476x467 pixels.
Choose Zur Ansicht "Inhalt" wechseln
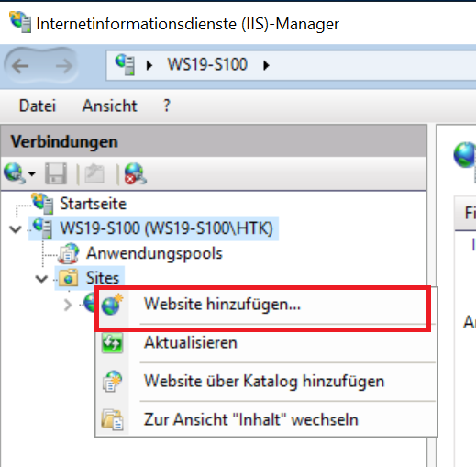tap(266, 419)
